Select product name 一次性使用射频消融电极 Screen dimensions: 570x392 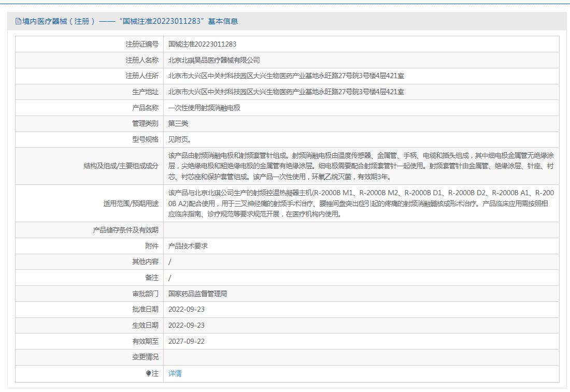click(204, 108)
